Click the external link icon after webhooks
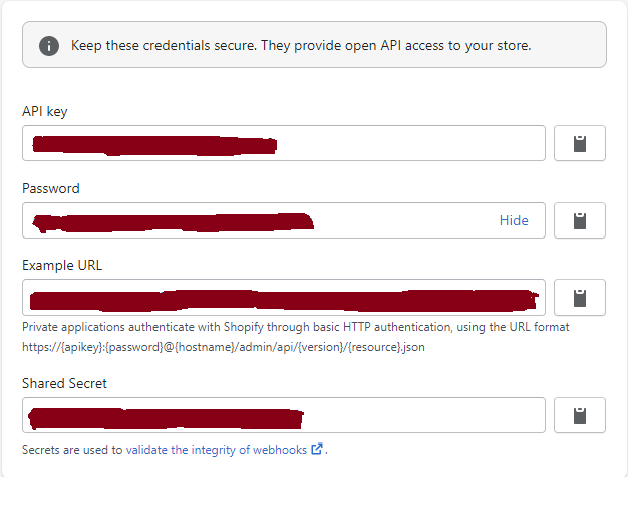The height and width of the screenshot is (507, 628). point(317,449)
